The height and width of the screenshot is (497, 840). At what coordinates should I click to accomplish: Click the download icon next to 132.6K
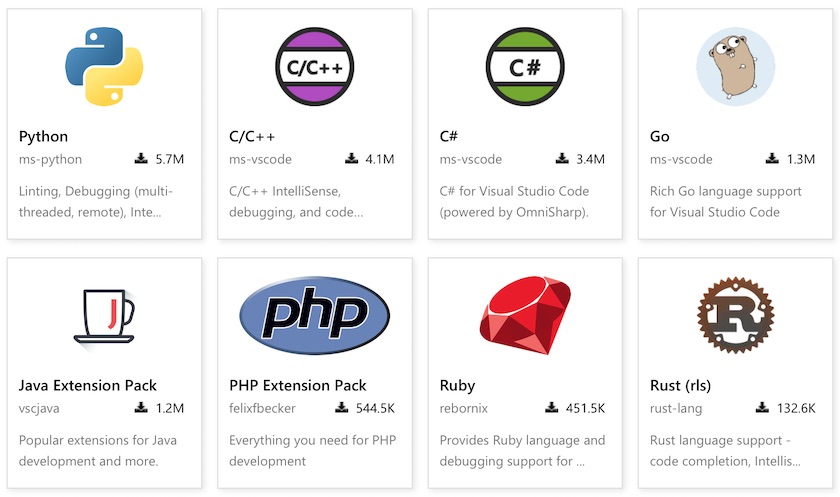tap(762, 408)
